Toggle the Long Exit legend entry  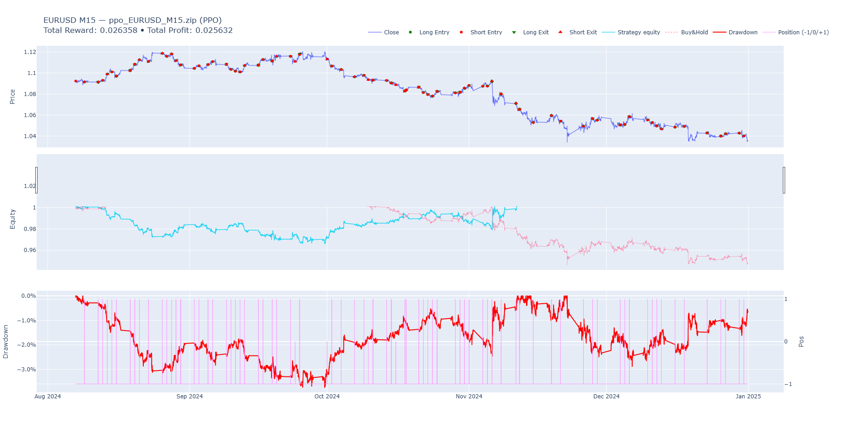530,32
